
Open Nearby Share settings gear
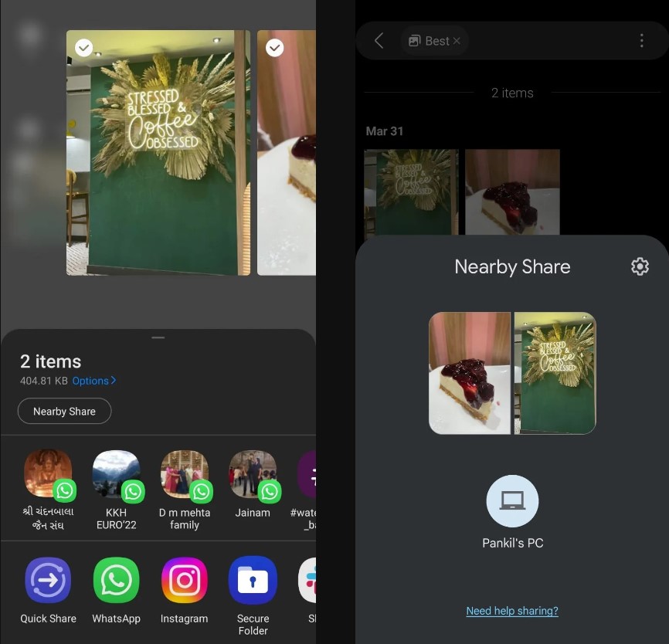640,266
